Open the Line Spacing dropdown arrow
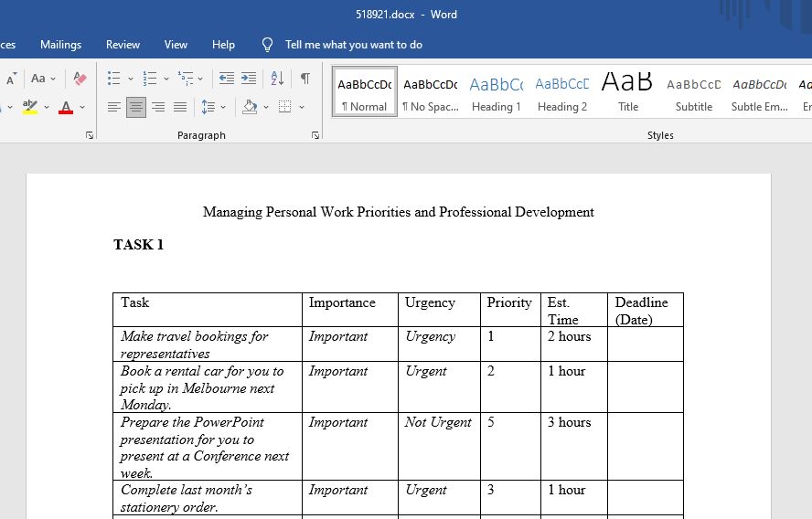Screen dimensions: 812x519 223,107
